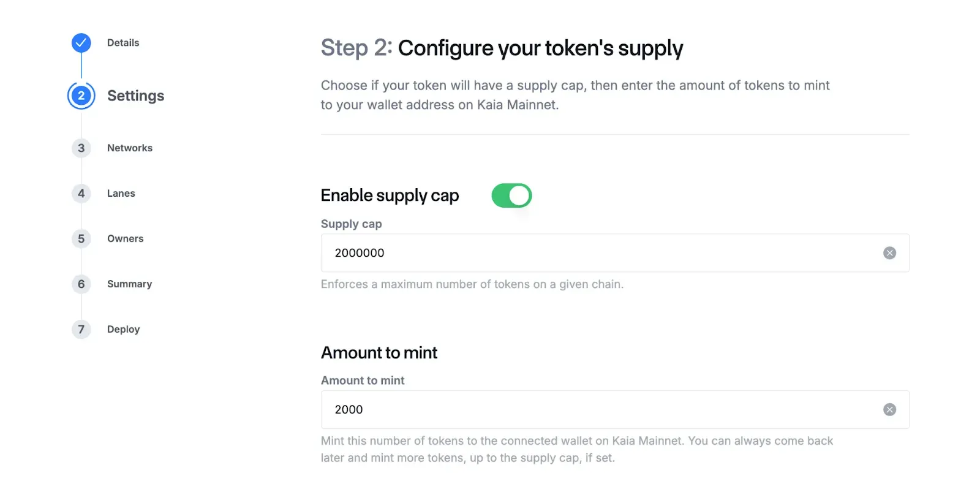Go to the Details step label

pyautogui.click(x=123, y=43)
